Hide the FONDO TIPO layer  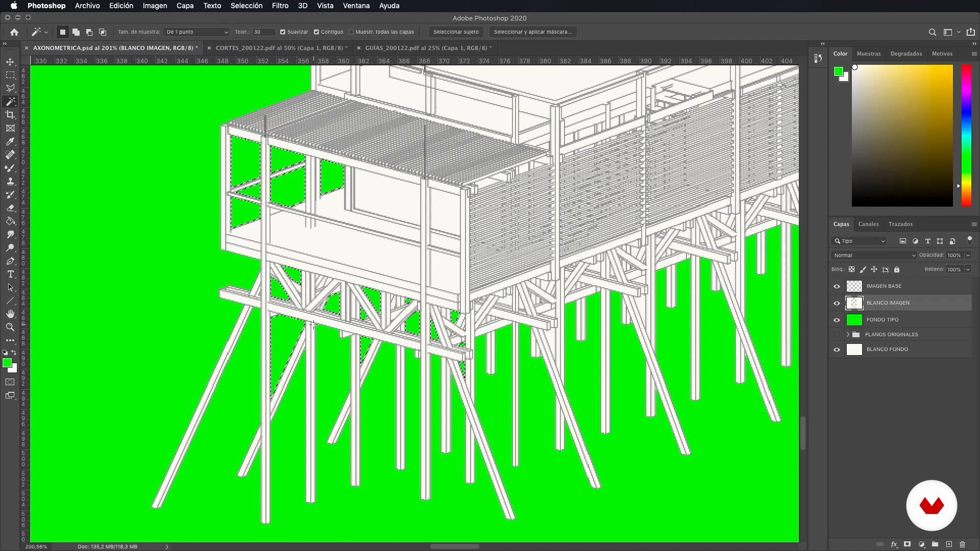pos(837,320)
